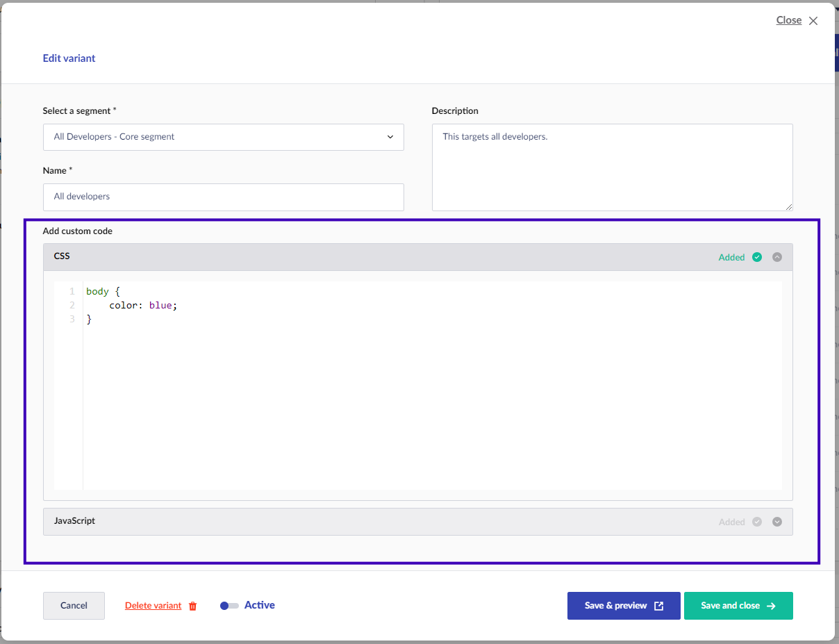Click the JavaScript accordion header title

(x=74, y=521)
